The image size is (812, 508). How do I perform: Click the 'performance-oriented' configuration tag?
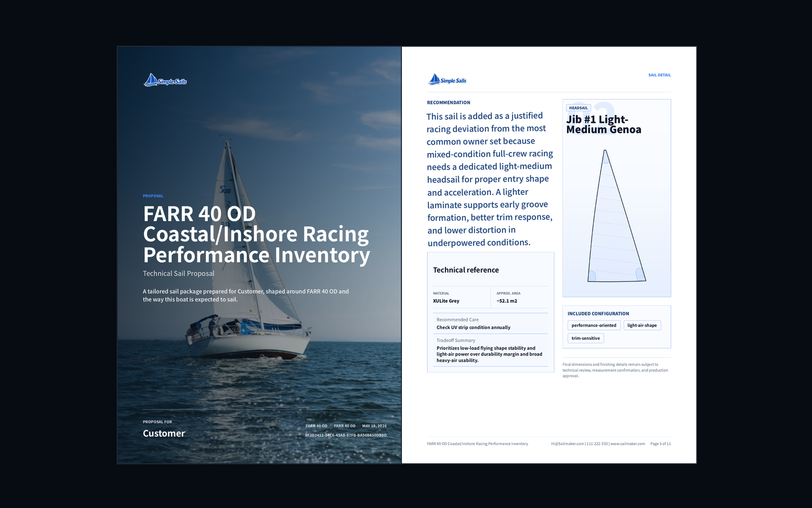click(594, 326)
